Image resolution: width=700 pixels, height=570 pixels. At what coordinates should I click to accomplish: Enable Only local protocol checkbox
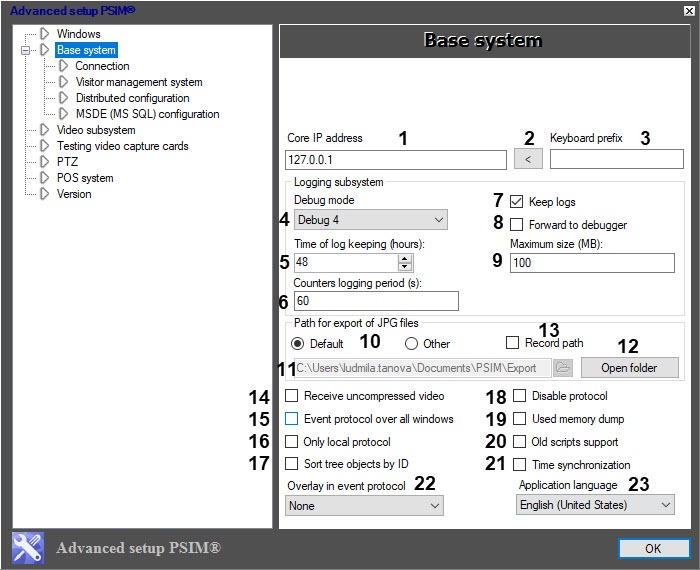292,441
